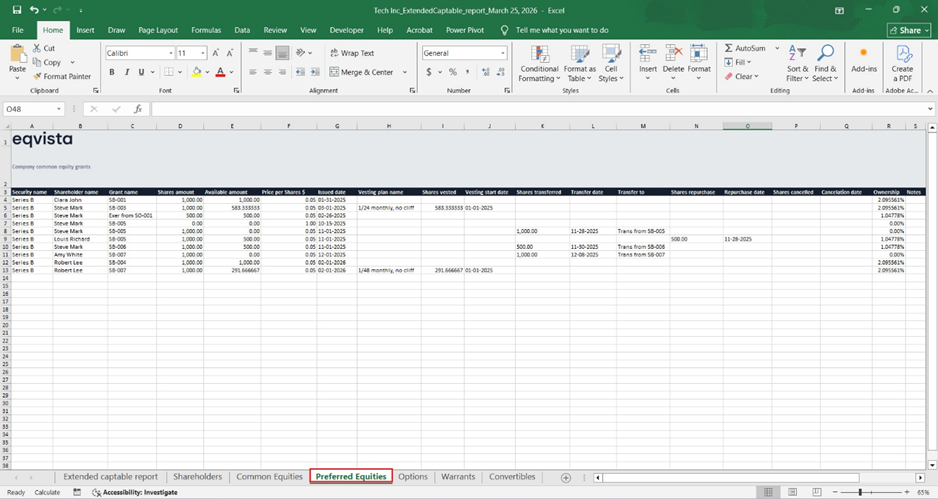Toggle Italic text formatting
Viewport: 938px width, 499px height.
[x=126, y=72]
